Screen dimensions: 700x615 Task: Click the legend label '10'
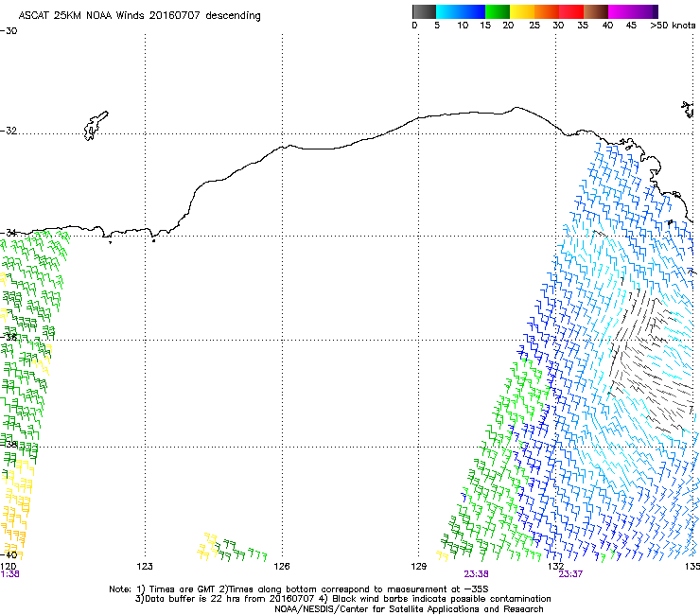463,26
